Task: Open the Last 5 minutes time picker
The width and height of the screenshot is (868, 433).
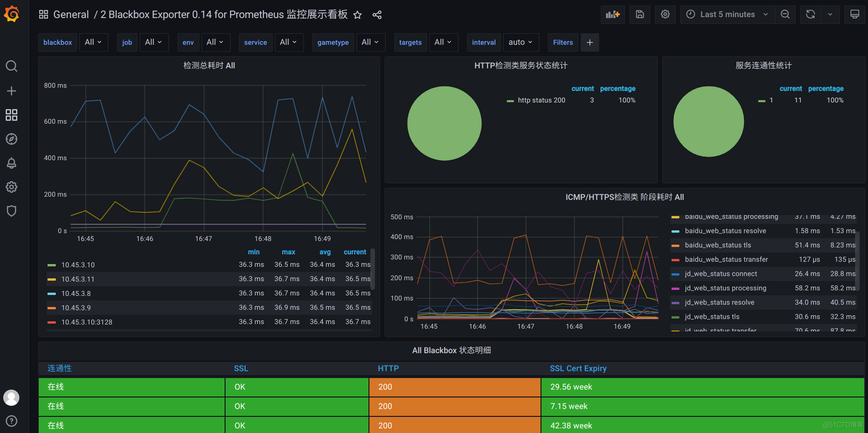Action: [x=727, y=15]
